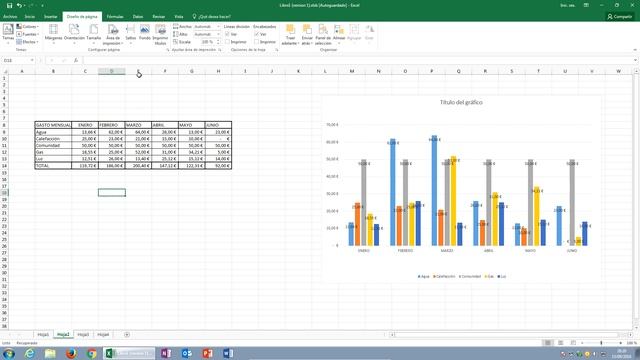640x360 pixels.
Task: Open the Temas themes gallery
Action: pos(8,33)
